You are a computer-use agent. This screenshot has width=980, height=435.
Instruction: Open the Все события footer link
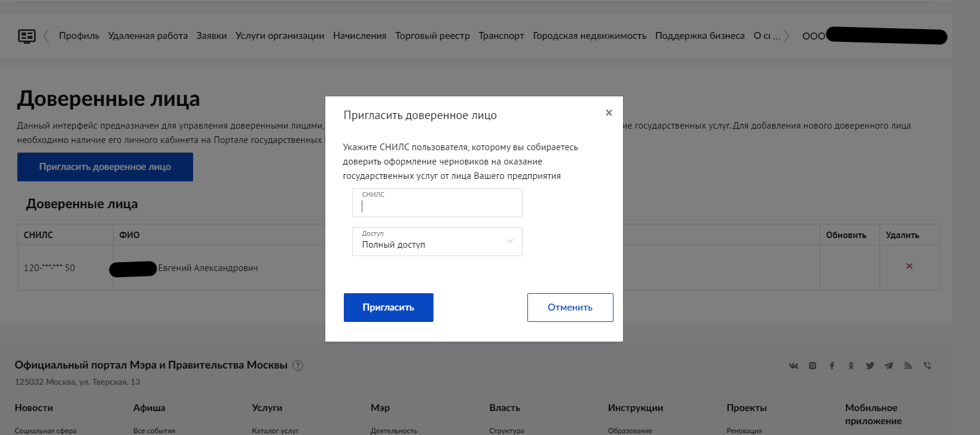(x=154, y=430)
